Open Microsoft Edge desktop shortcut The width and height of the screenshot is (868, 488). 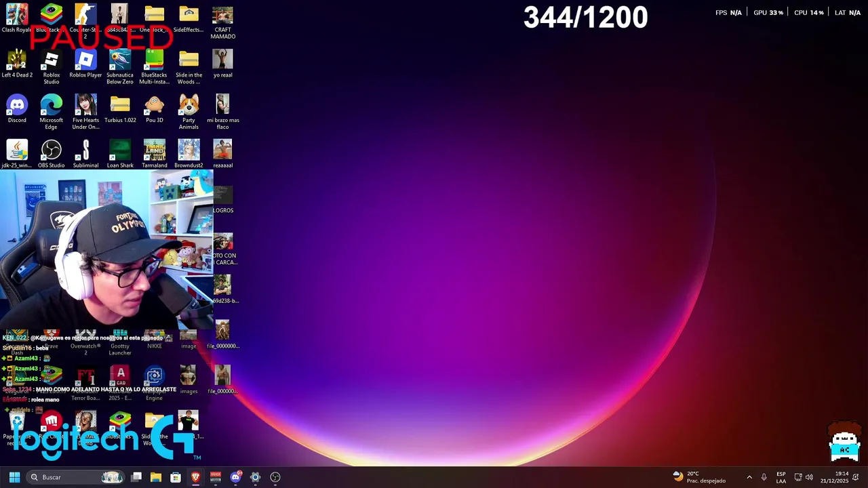52,113
